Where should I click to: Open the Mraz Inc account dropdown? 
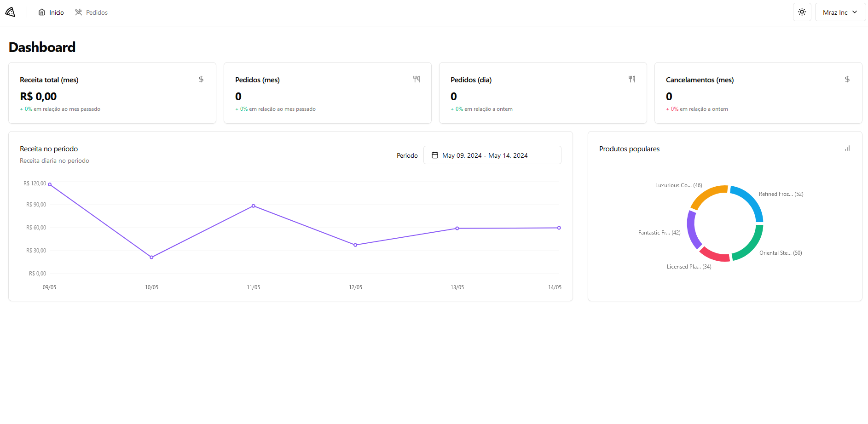(839, 12)
